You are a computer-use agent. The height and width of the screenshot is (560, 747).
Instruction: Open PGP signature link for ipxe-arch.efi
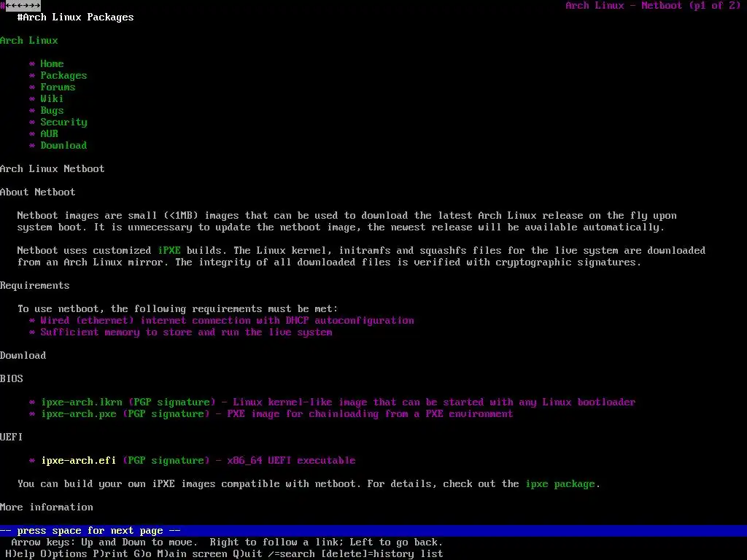pyautogui.click(x=166, y=461)
